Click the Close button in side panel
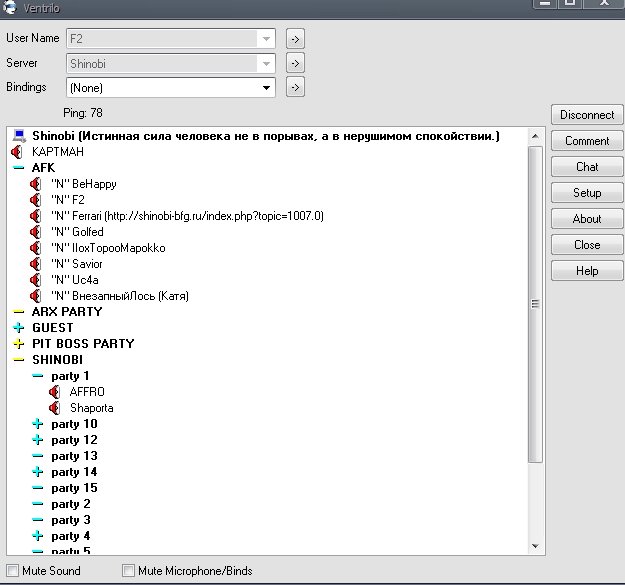Viewport: 625px width, 585px height. pos(587,245)
